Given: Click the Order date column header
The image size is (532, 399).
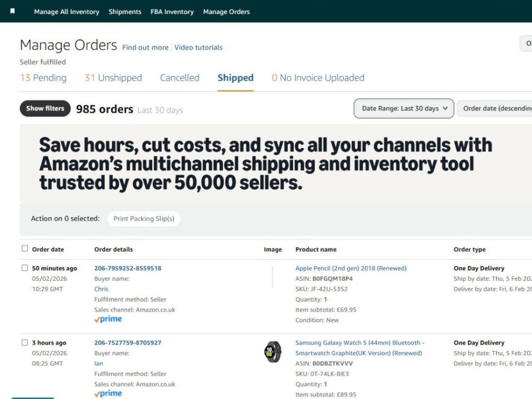Looking at the screenshot, I should (48, 250).
